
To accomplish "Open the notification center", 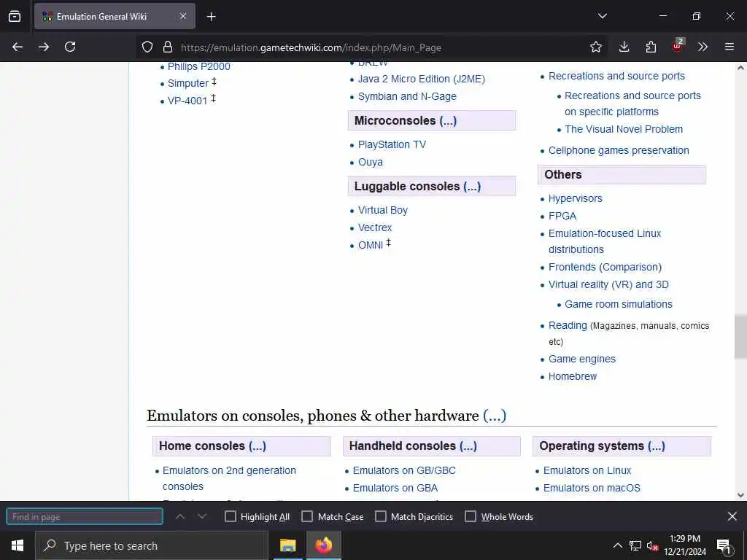I will tap(724, 546).
